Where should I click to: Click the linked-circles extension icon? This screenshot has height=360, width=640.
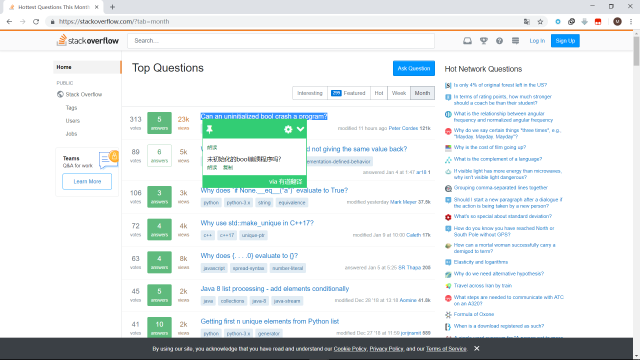[571, 22]
